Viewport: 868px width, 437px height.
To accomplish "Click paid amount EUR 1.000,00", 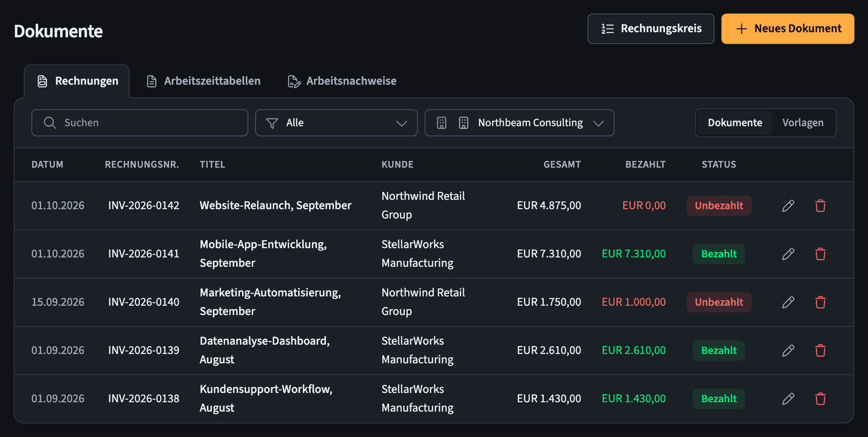I will pos(634,302).
